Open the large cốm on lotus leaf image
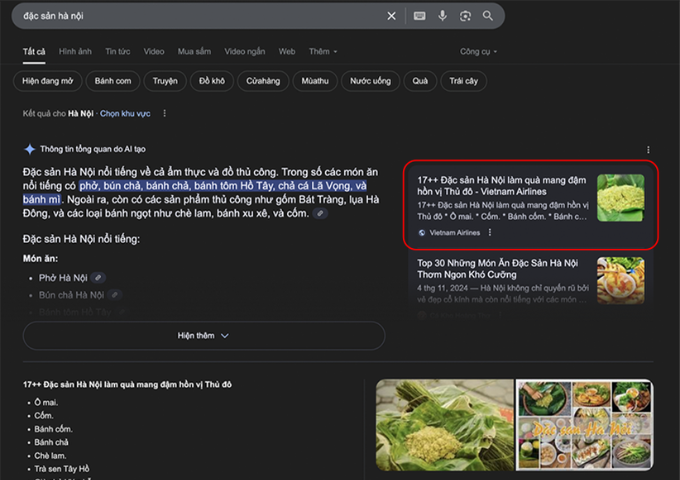The width and height of the screenshot is (680, 480). coord(445,425)
